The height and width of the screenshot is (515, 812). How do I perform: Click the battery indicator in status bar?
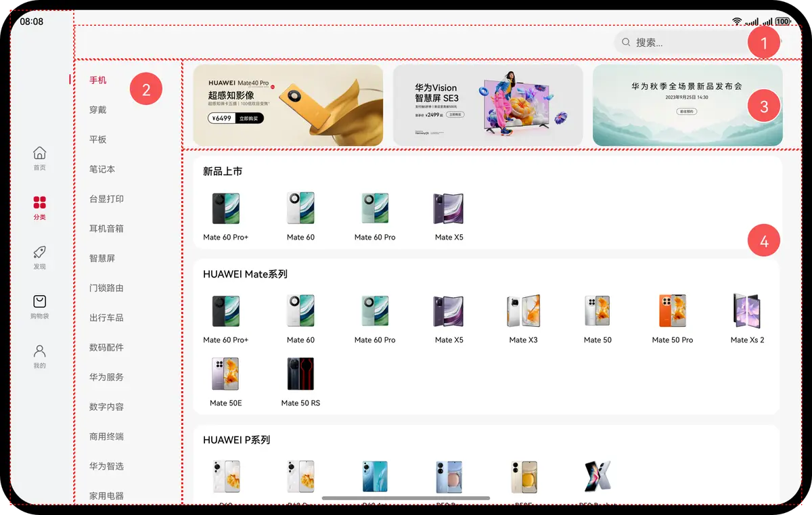[x=784, y=22]
